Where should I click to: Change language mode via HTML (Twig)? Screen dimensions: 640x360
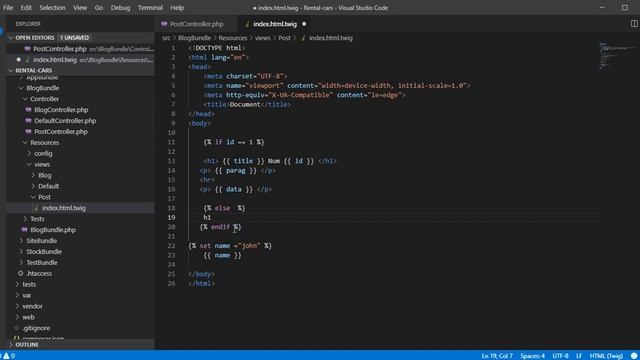click(606, 356)
